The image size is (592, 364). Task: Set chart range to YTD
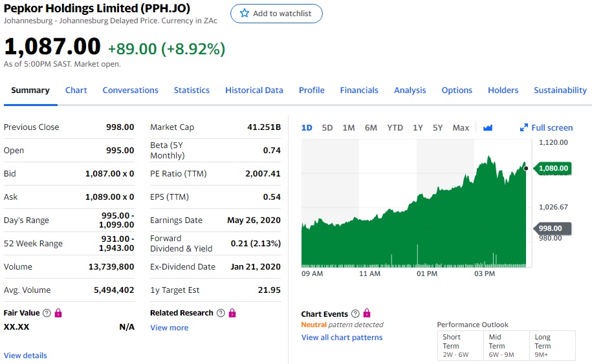pyautogui.click(x=395, y=127)
